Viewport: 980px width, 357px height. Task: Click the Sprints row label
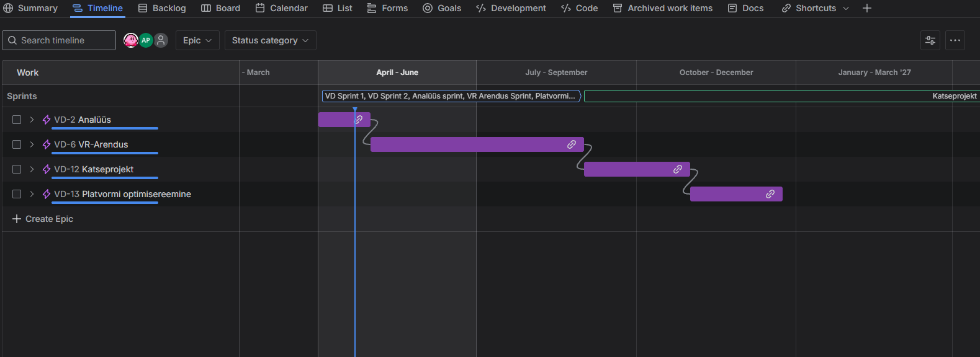(x=22, y=96)
